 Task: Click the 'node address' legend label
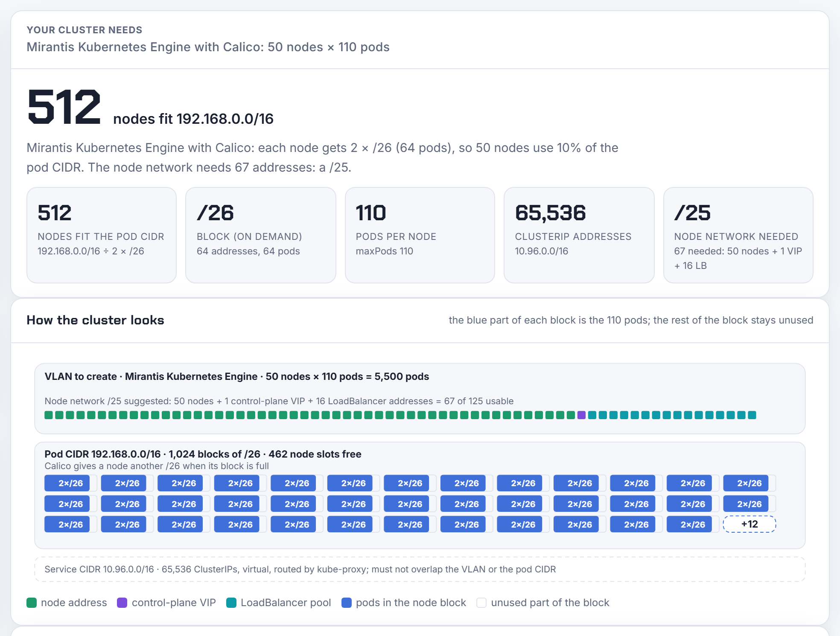pos(74,603)
